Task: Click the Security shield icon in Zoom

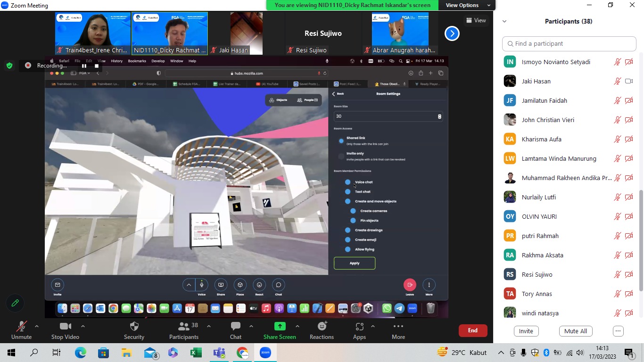Action: [x=134, y=330]
